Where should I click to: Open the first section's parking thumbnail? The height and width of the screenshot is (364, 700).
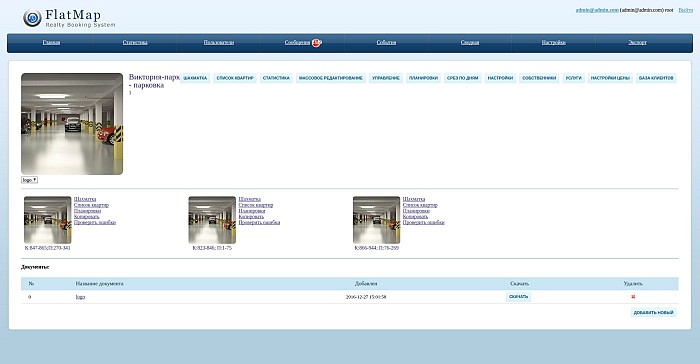click(x=48, y=220)
